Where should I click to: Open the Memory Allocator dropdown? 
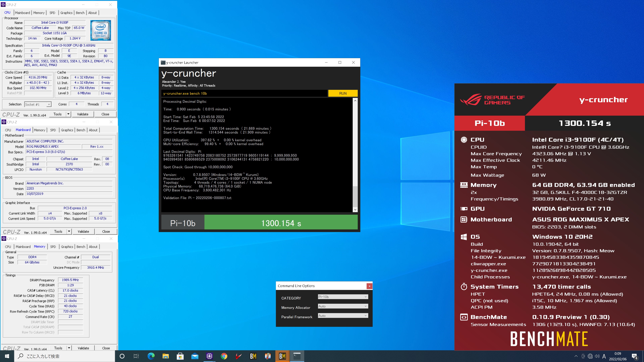point(343,306)
